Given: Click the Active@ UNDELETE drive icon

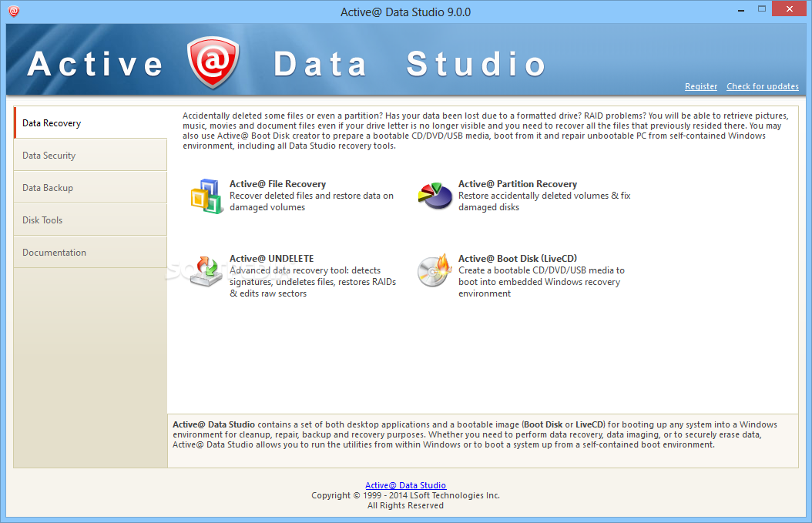Looking at the screenshot, I should point(206,271).
